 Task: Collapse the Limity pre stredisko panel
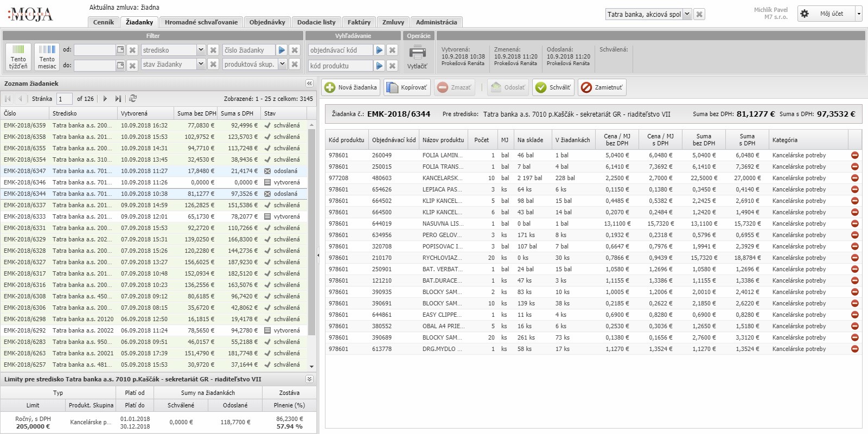pos(309,379)
